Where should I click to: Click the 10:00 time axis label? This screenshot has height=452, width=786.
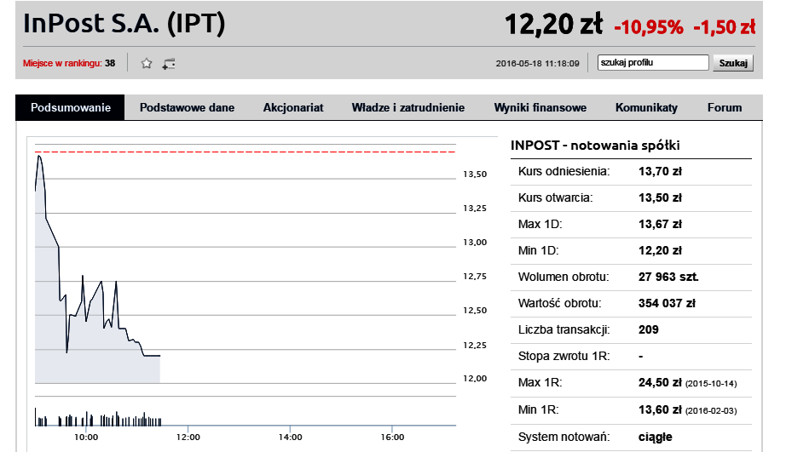point(86,437)
